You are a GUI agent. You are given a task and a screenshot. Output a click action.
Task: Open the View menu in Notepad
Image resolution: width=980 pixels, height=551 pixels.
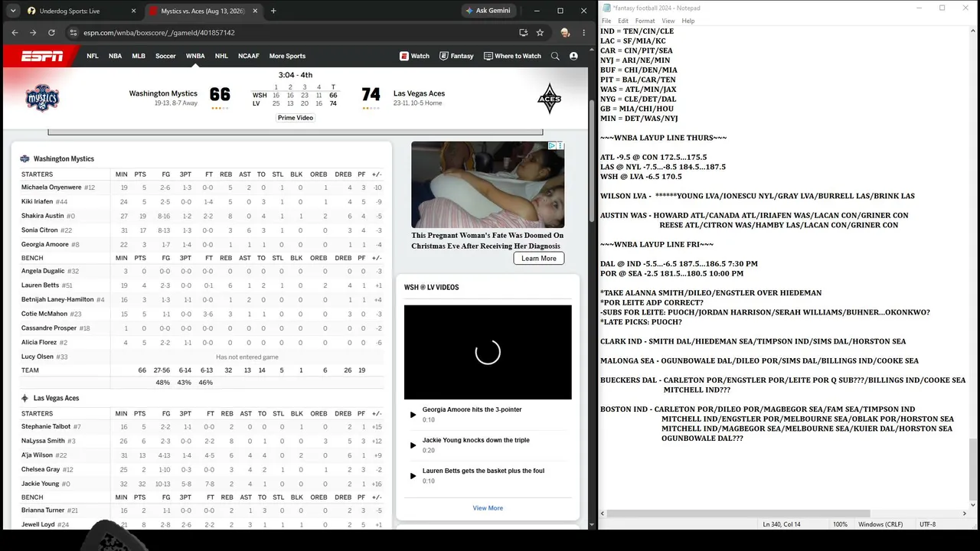[x=668, y=21]
